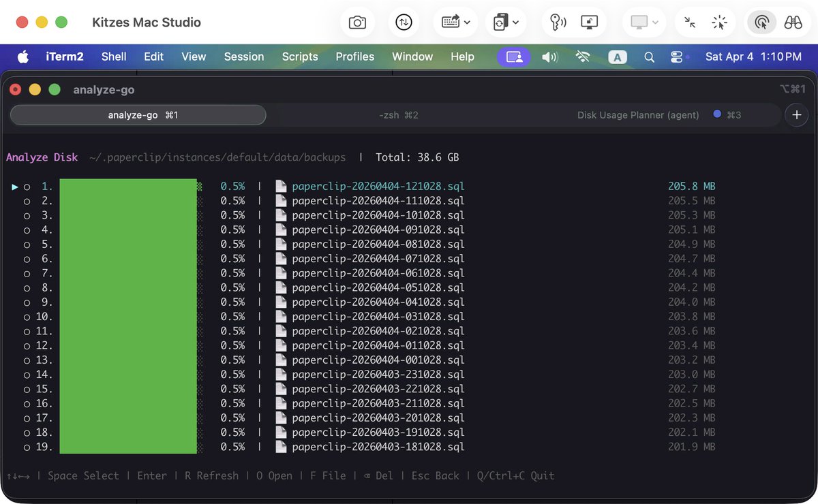The width and height of the screenshot is (818, 504).
Task: Open the Window menu
Action: tap(412, 57)
